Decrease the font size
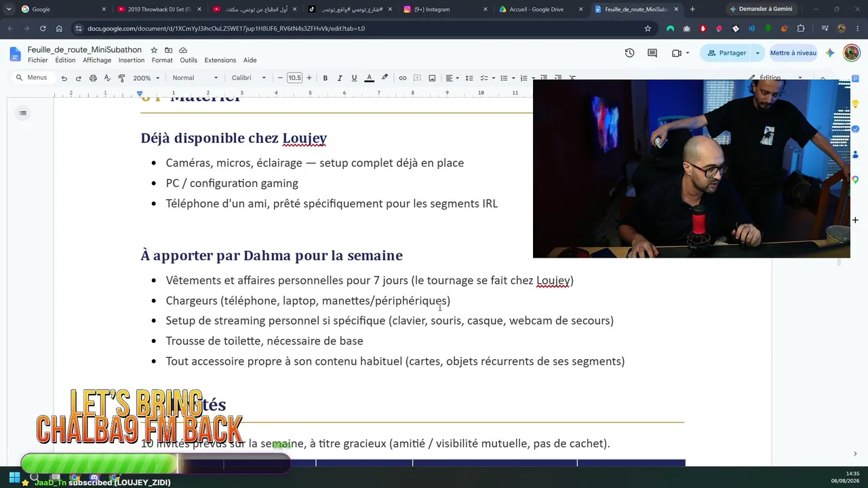Screen dimensions: 868x488 pyautogui.click(x=280, y=78)
